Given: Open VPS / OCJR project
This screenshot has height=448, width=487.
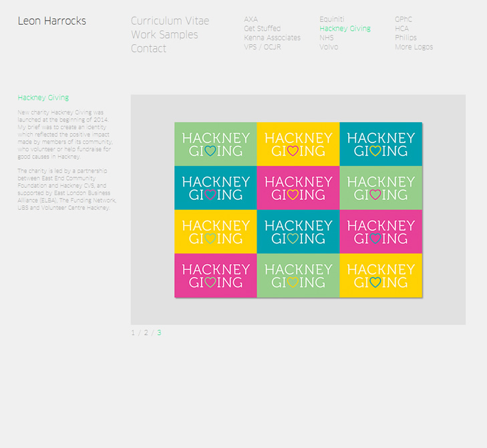Looking at the screenshot, I should (x=263, y=47).
